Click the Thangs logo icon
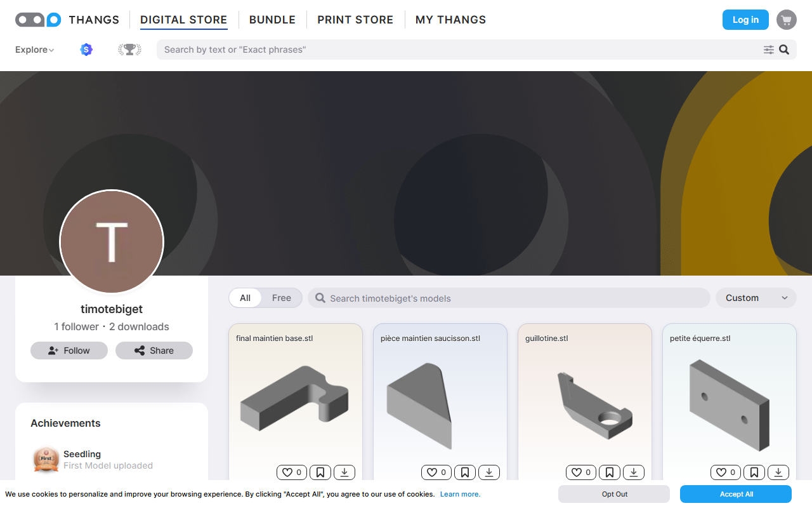This screenshot has width=812, height=508. point(38,20)
